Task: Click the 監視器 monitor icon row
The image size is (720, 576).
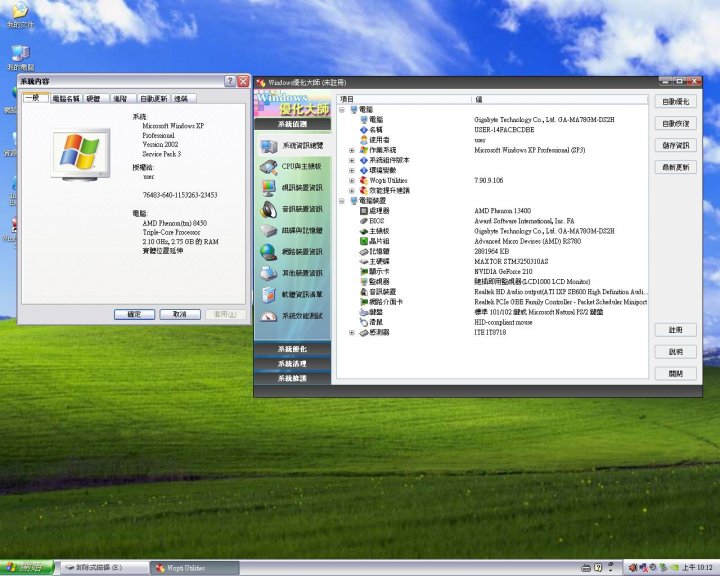Action: point(364,282)
